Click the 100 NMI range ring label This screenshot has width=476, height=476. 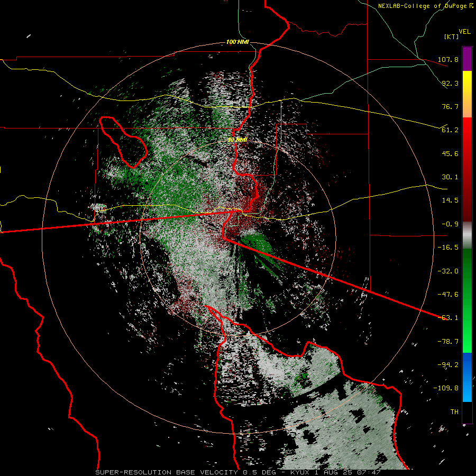237,42
